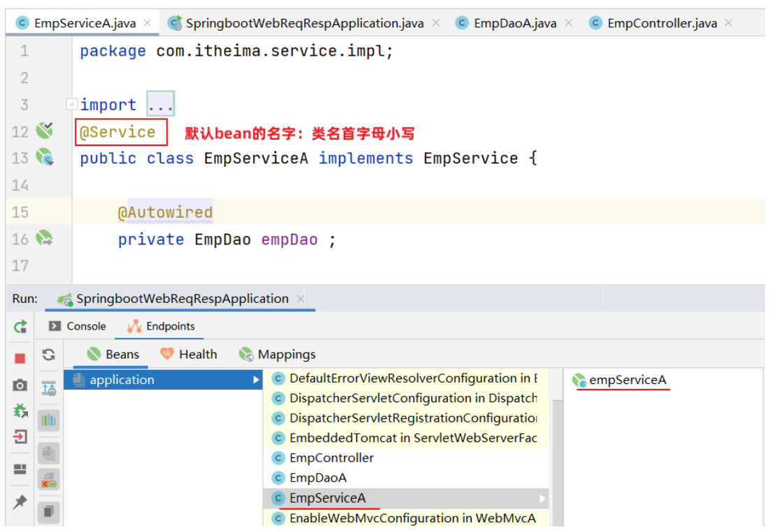
Task: Click the restore layout icon in Run toolbar
Action: pyautogui.click(x=20, y=469)
